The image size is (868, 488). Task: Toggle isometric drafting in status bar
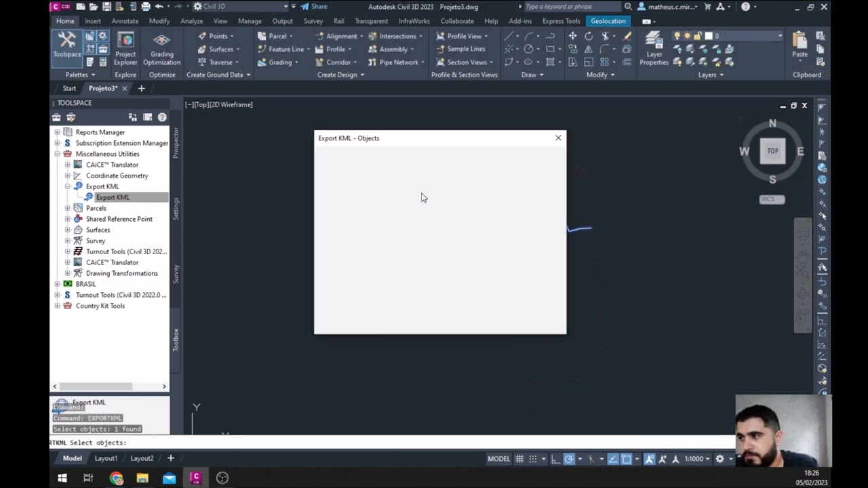tap(591, 459)
